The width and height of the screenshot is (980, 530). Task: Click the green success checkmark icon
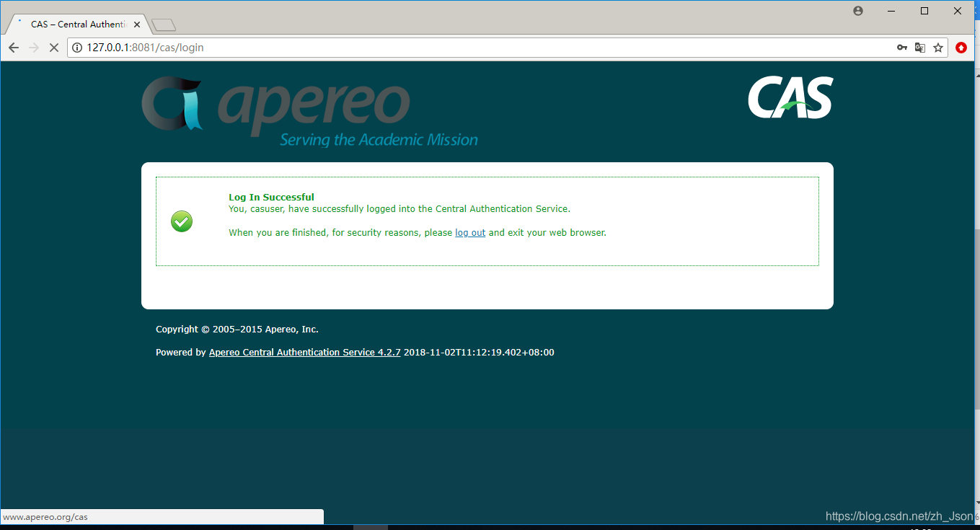pyautogui.click(x=182, y=221)
